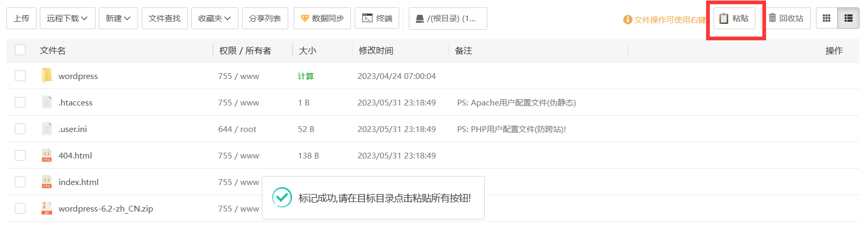Image resolution: width=868 pixels, height=246 pixels.
Task: Sort files by 修改时间 column
Action: [376, 50]
